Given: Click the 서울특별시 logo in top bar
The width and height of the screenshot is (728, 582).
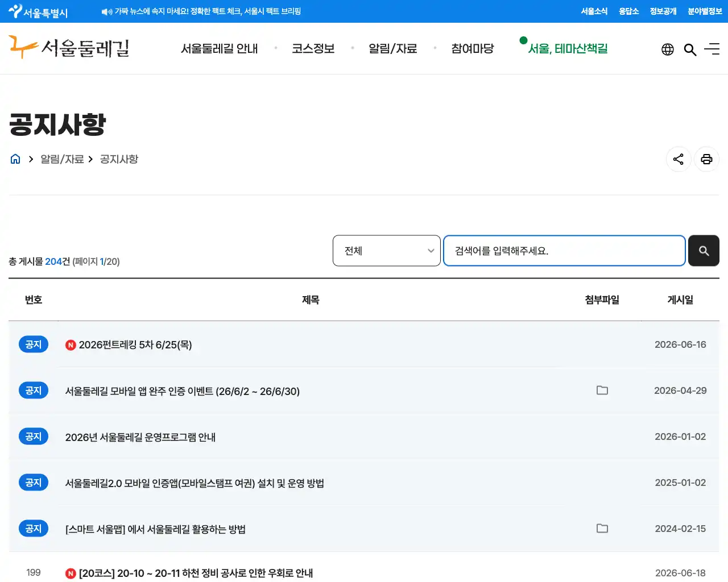Looking at the screenshot, I should 38,11.
